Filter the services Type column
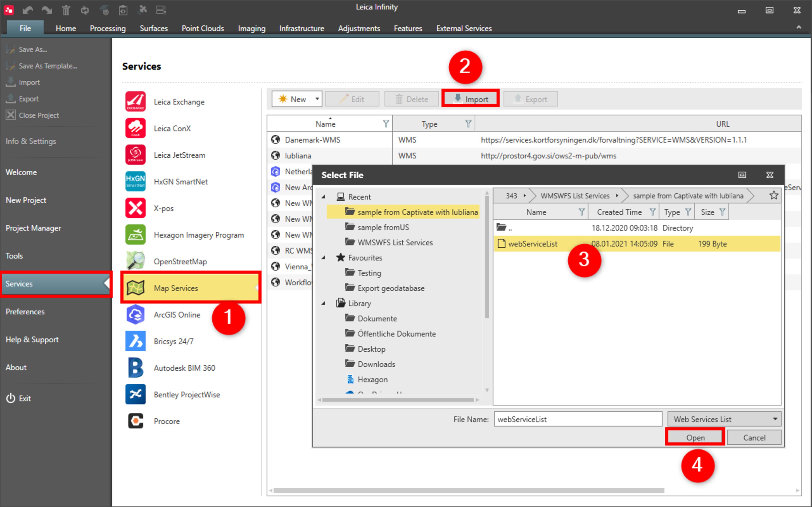The height and width of the screenshot is (507, 812). coord(468,124)
